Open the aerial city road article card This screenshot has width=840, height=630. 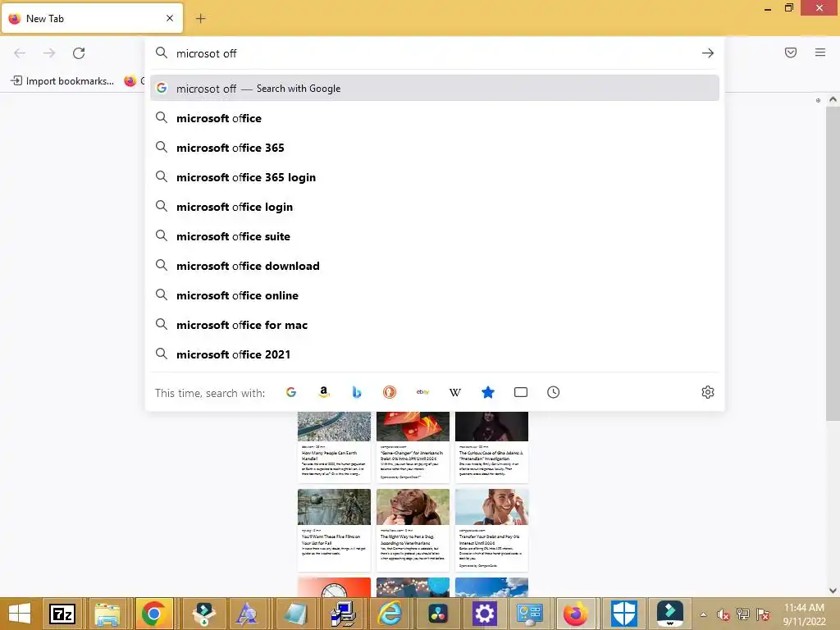(x=335, y=447)
